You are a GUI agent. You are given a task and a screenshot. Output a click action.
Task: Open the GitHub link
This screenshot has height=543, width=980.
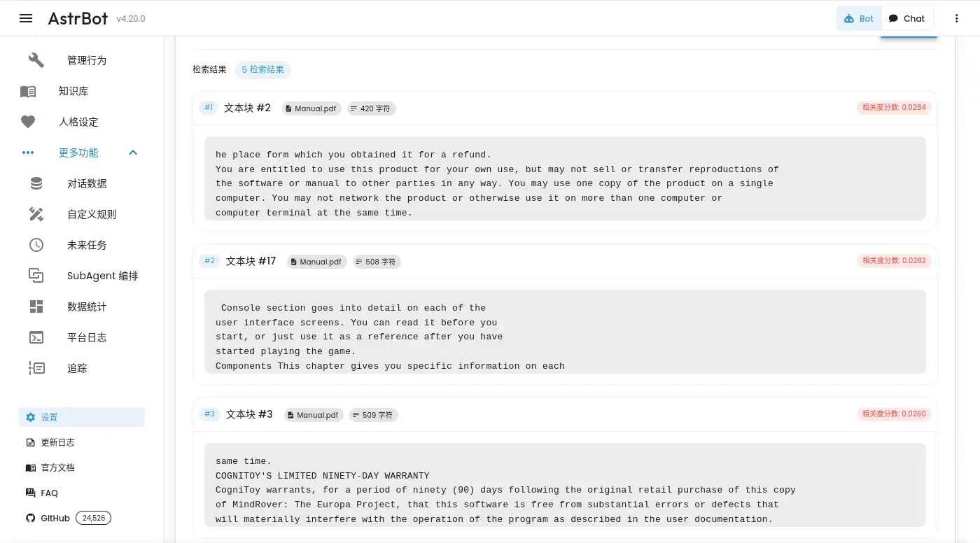tap(55, 519)
